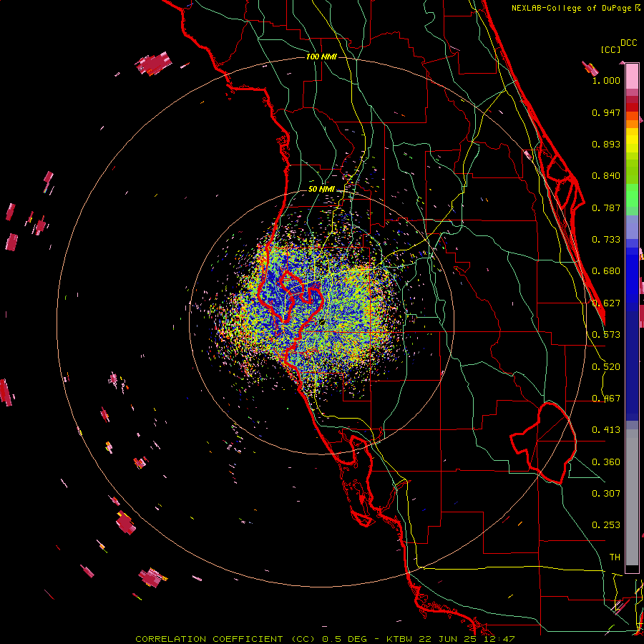Click the 0.733 scale value

(606, 240)
